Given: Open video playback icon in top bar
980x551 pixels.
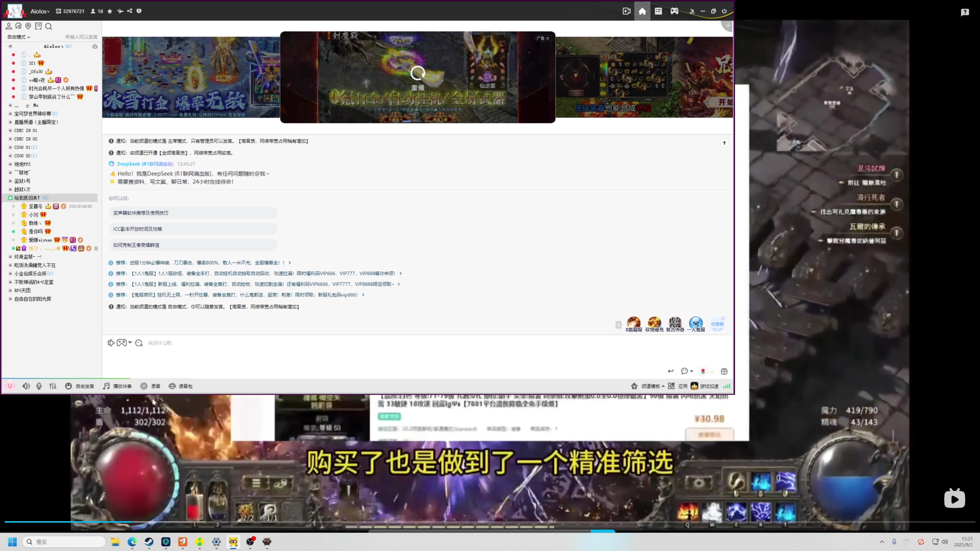Looking at the screenshot, I should [626, 11].
